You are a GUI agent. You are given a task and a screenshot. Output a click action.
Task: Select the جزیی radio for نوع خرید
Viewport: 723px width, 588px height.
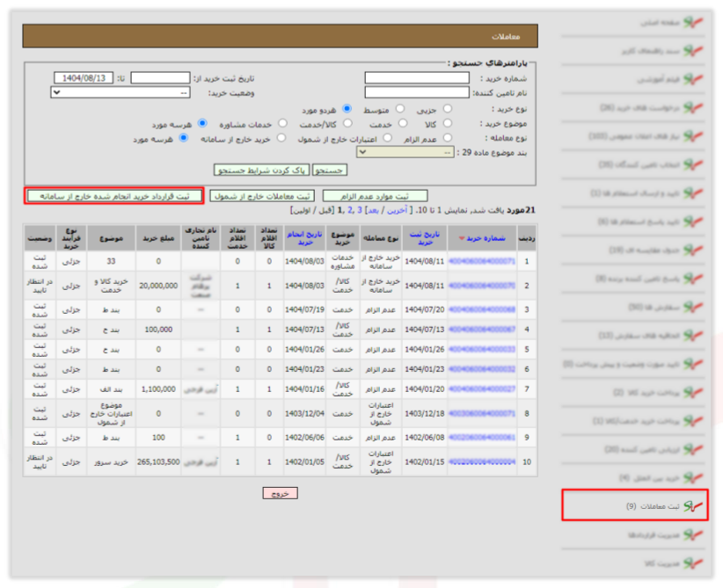[x=448, y=109]
